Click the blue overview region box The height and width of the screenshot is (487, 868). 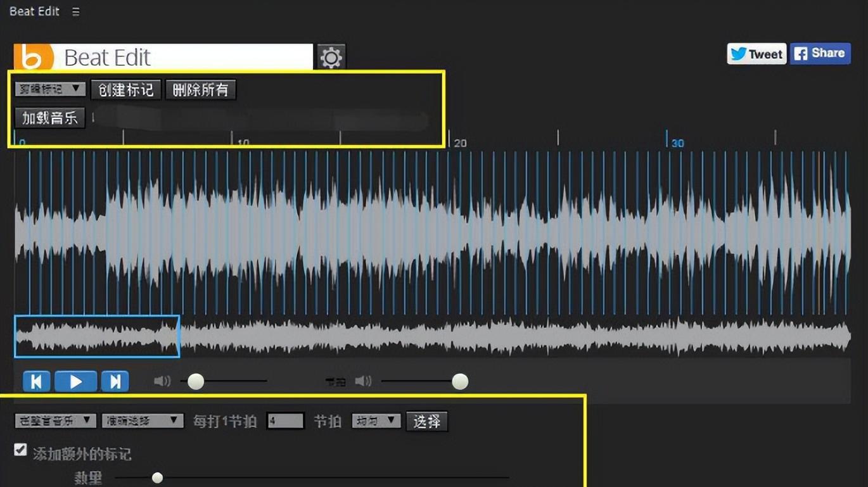click(x=97, y=336)
